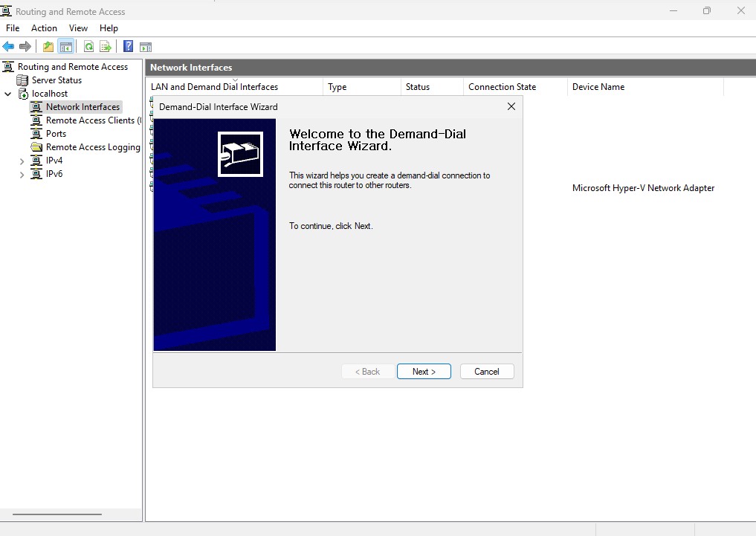Click the green Refresh toolbar icon

(x=88, y=47)
